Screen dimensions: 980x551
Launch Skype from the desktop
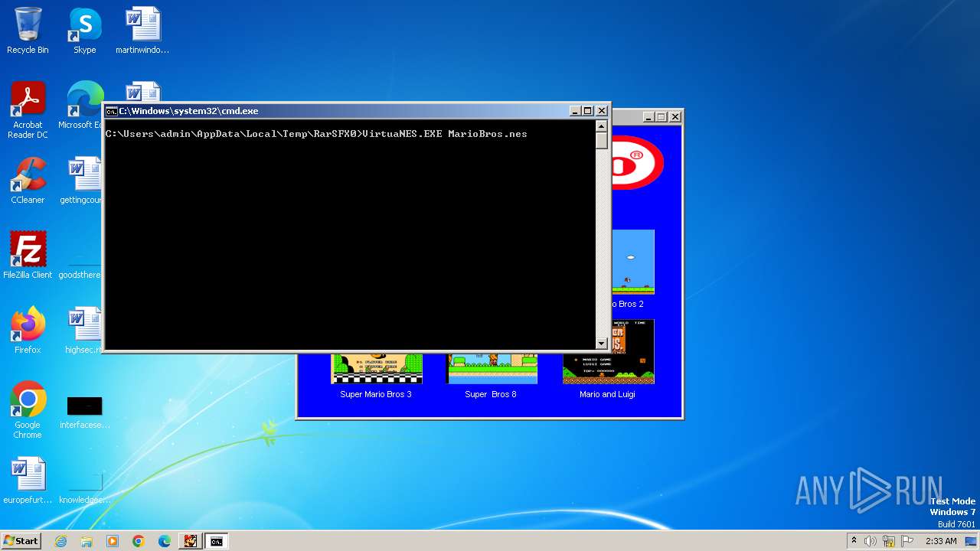pos(84,31)
